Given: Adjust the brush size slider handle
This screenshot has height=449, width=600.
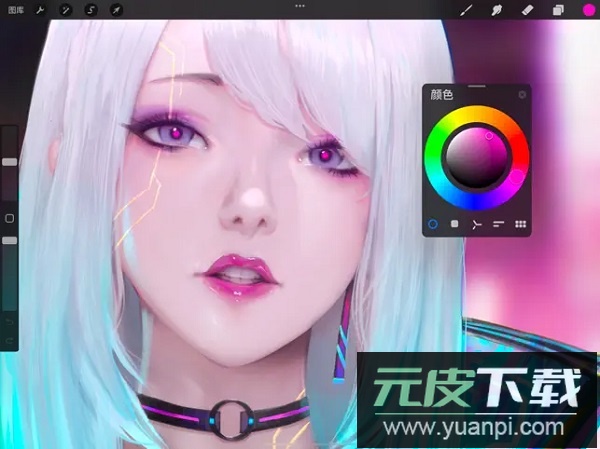Looking at the screenshot, I should 10,162.
